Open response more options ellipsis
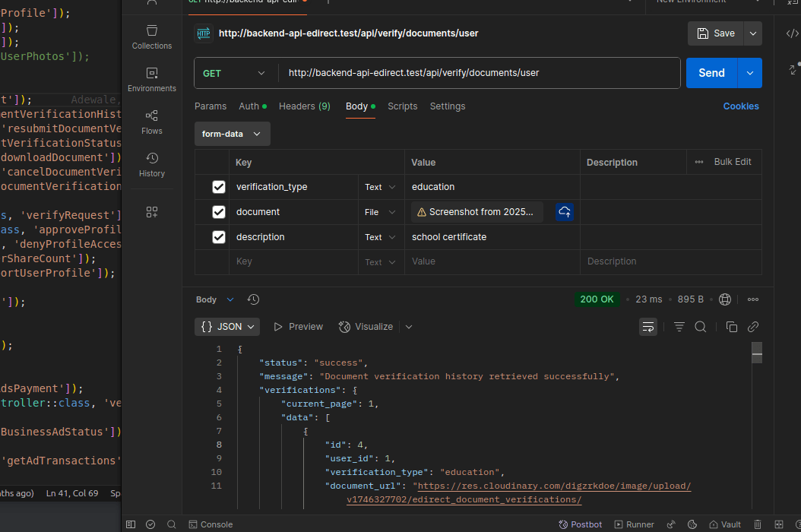 (x=753, y=299)
